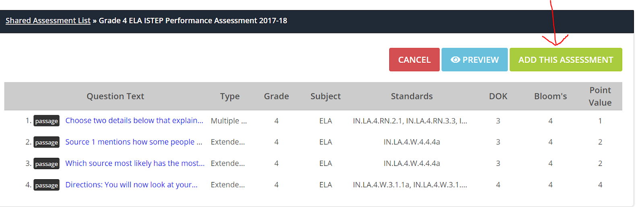644x207 pixels.
Task: Open question 'Source 1 mentions how some people...'
Action: 134,142
